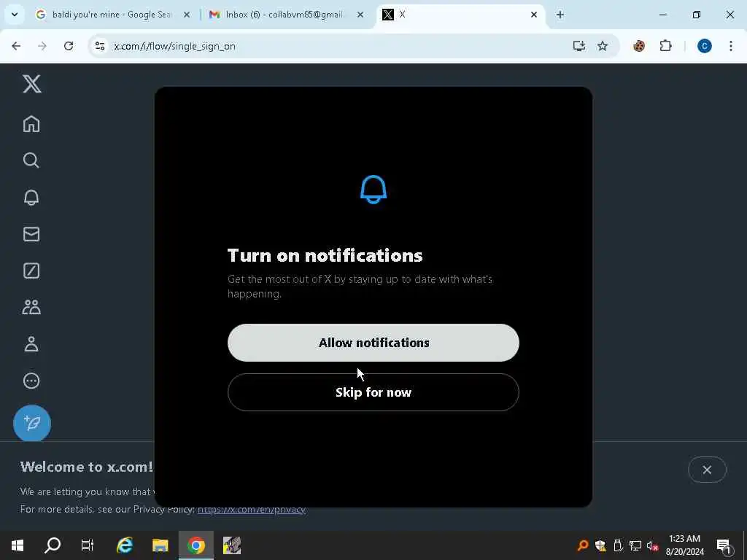Open the Messages envelope icon
747x560 pixels.
31,234
